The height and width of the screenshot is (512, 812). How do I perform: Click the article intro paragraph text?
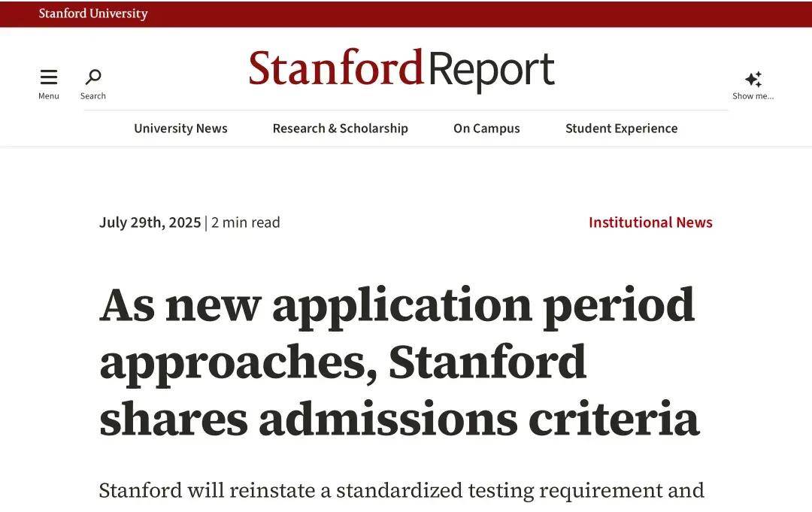(x=401, y=490)
